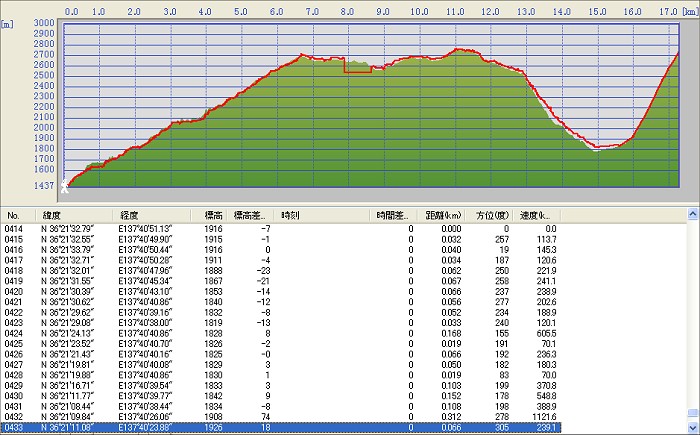This screenshot has height=435, width=700.
Task: Click the rectangular red dip near 8.0 km
Action: click(x=357, y=72)
